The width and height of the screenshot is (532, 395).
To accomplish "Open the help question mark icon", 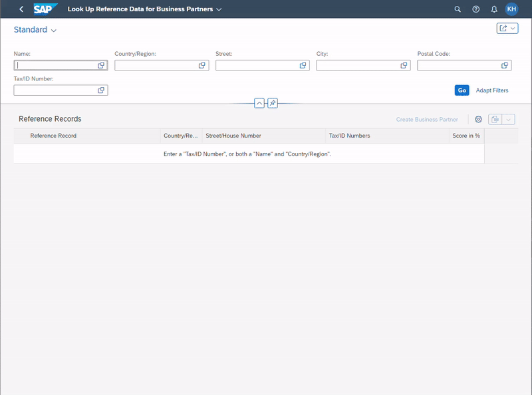I will [x=475, y=9].
